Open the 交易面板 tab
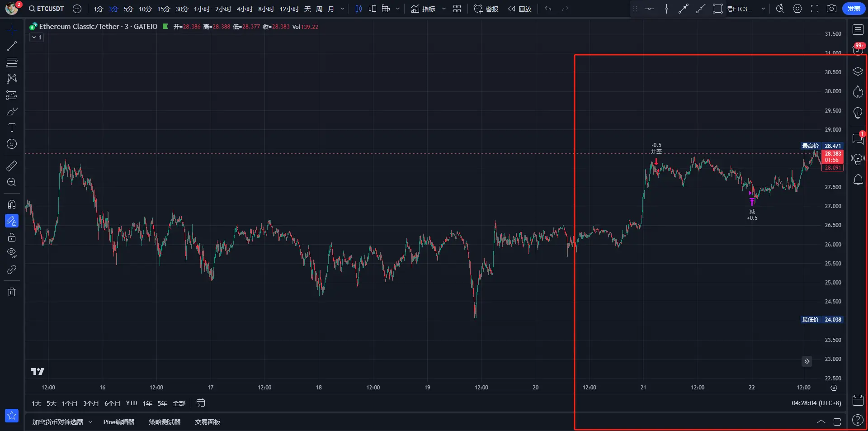The image size is (868, 431). pos(208,422)
